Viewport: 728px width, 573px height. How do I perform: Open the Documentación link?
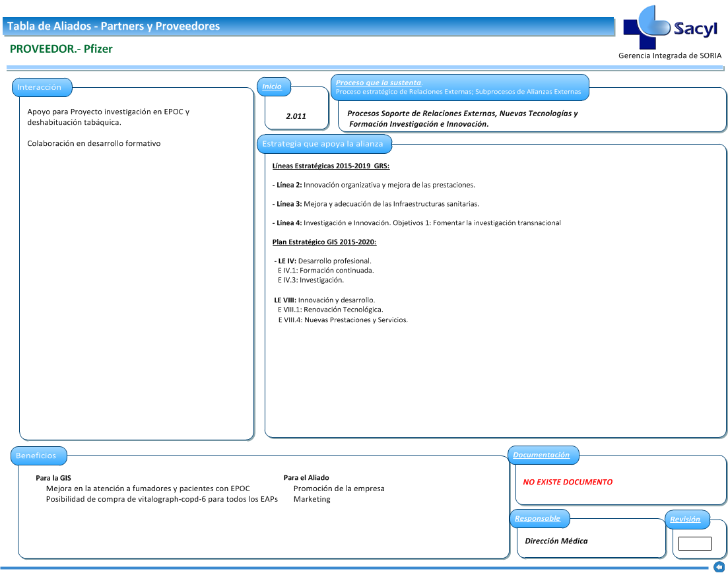tap(541, 455)
